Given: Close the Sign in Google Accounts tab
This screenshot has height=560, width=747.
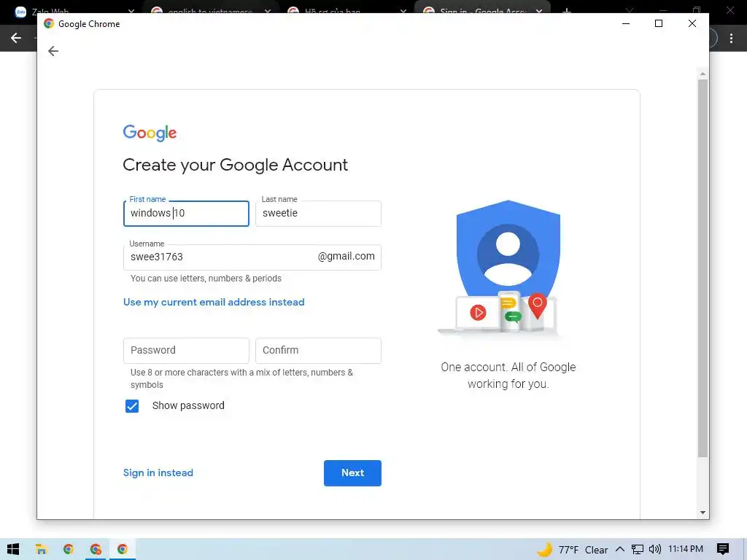Looking at the screenshot, I should [x=539, y=9].
